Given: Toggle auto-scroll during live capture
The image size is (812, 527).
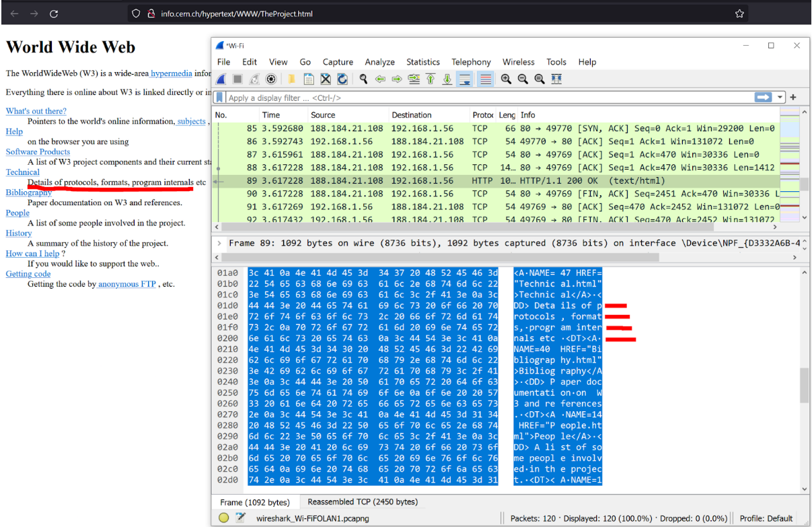Looking at the screenshot, I should tap(464, 79).
